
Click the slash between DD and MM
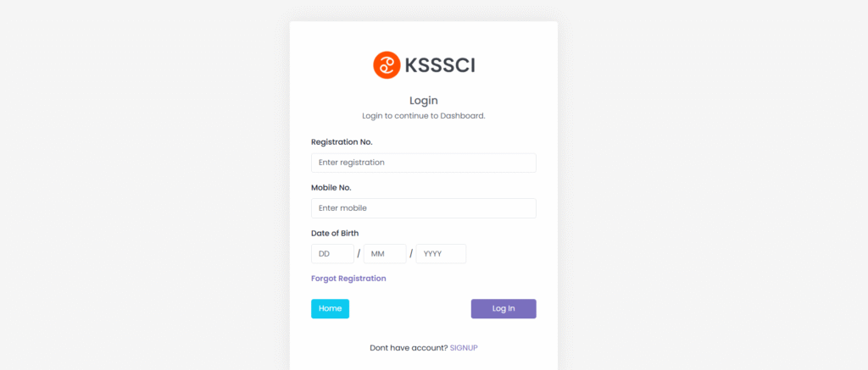click(359, 254)
